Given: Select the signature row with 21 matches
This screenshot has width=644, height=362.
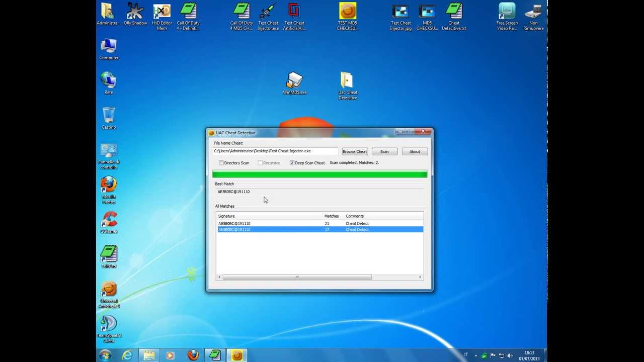Looking at the screenshot, I should point(320,223).
